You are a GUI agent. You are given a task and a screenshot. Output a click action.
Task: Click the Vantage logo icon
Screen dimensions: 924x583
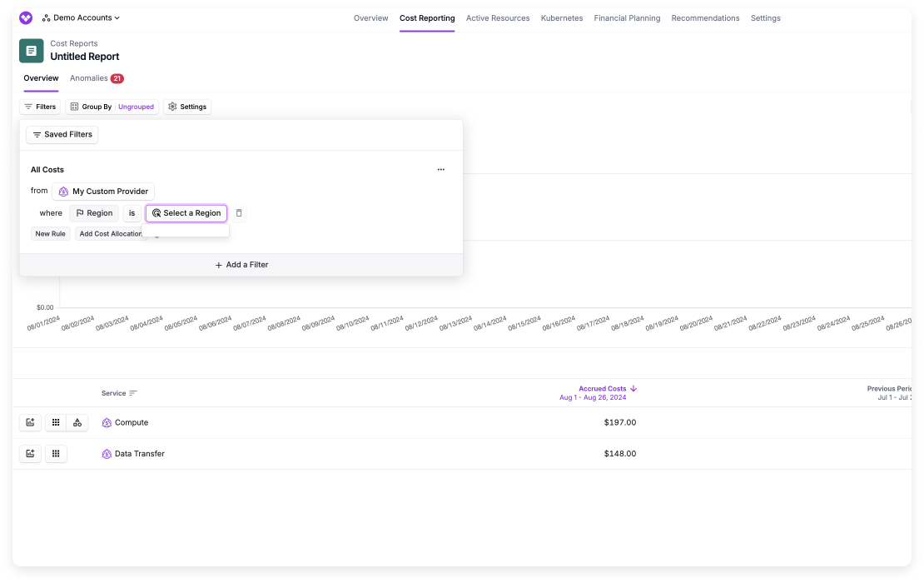(26, 17)
